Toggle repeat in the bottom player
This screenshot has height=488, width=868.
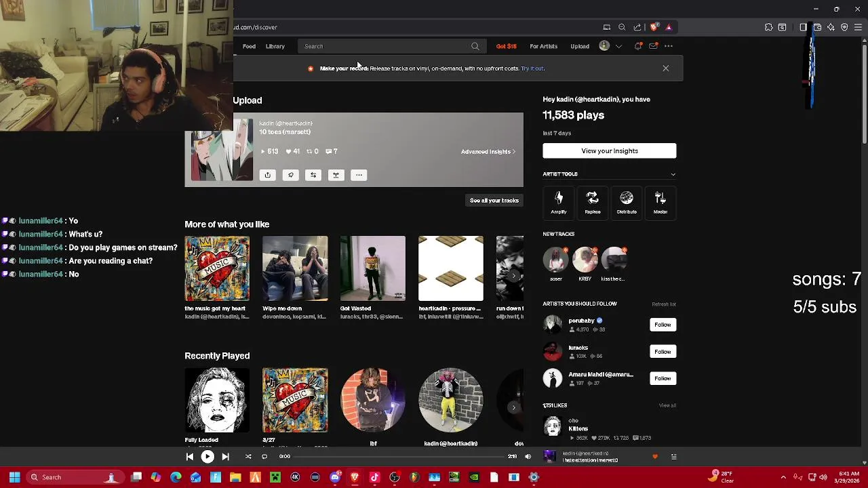264,457
